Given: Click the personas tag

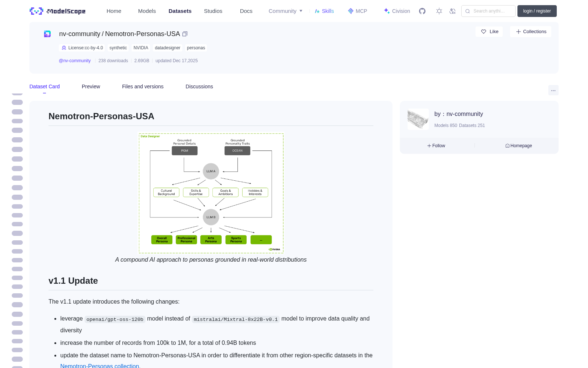Looking at the screenshot, I should pos(196,48).
